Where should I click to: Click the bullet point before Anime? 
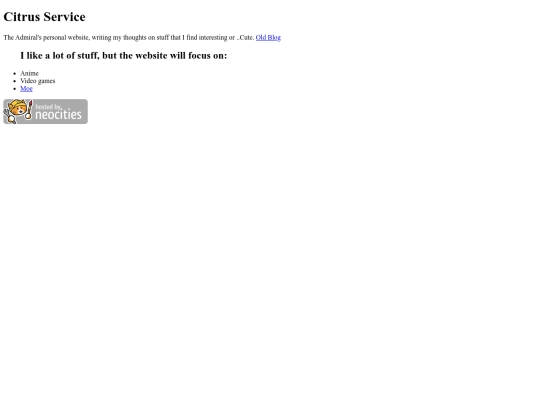(x=14, y=73)
